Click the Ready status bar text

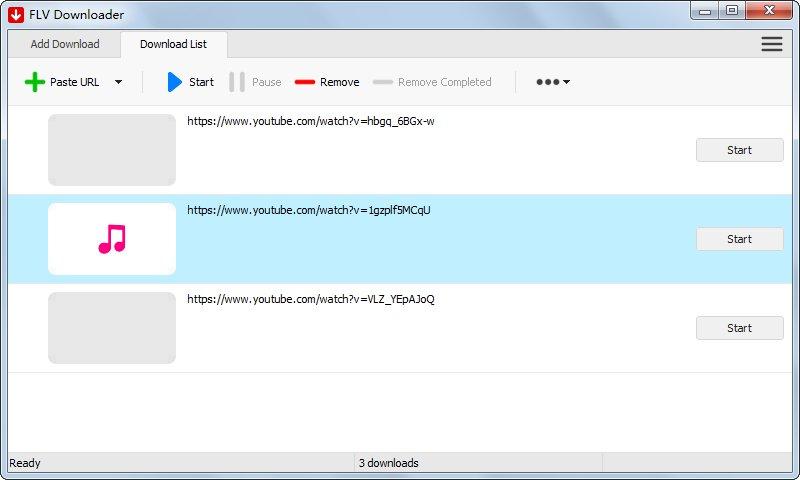(25, 463)
